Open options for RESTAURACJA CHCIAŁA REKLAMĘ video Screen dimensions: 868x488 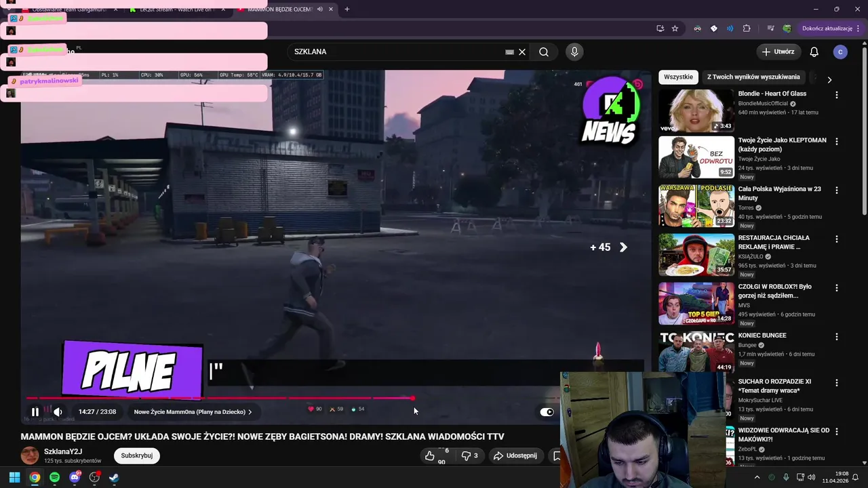(x=836, y=239)
